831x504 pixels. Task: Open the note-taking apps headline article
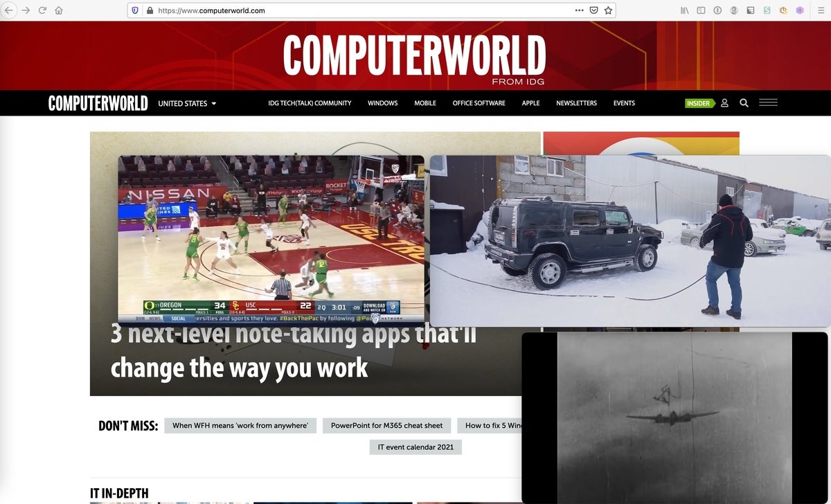pos(294,353)
